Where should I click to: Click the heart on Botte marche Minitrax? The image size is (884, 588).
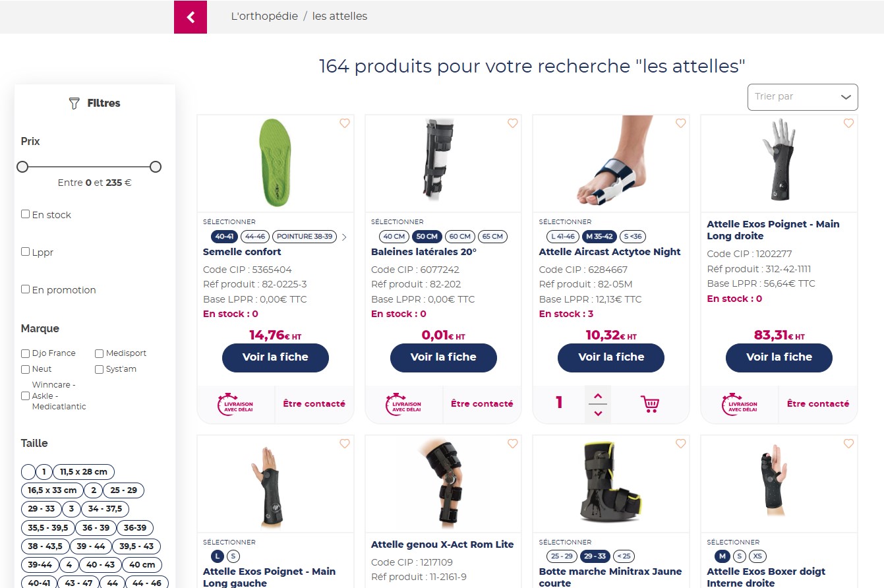[x=680, y=444]
